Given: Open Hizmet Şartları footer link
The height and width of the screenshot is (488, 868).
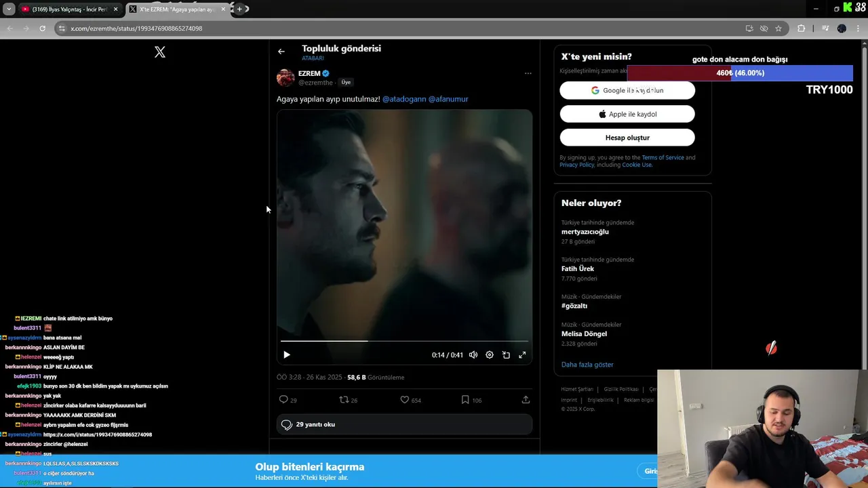Looking at the screenshot, I should tap(577, 389).
